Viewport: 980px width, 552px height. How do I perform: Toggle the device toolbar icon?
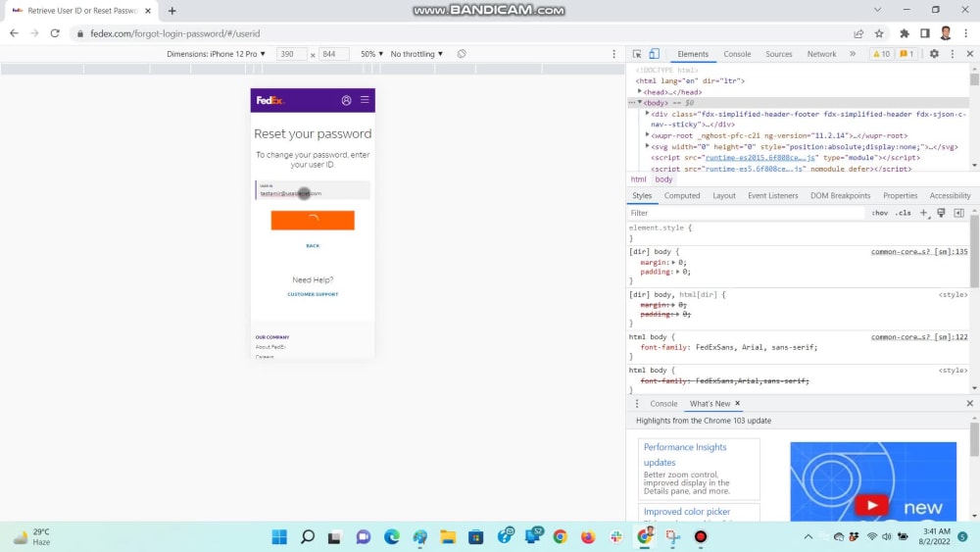[654, 54]
